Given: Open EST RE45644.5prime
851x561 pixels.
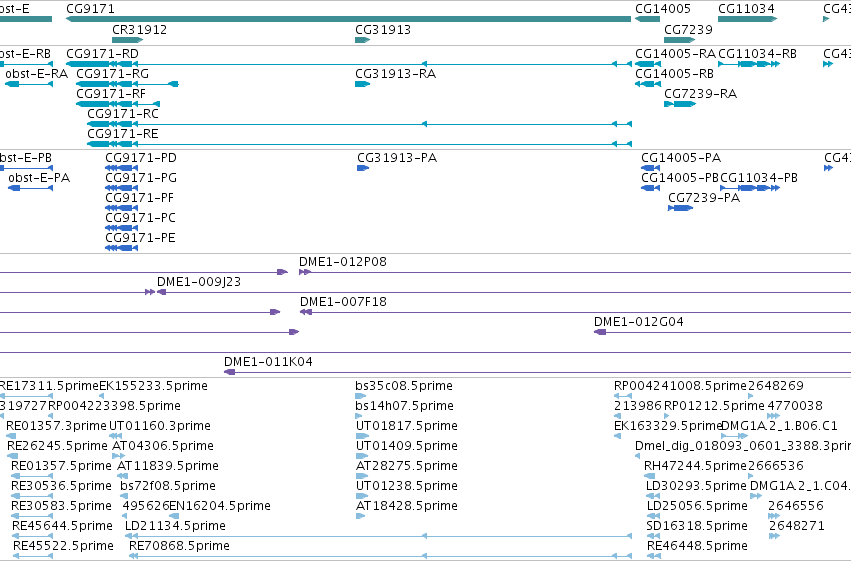Looking at the screenshot, I should pos(62,526).
